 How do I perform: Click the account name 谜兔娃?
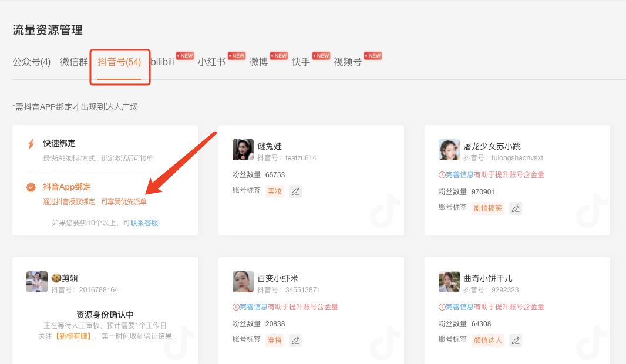[270, 146]
